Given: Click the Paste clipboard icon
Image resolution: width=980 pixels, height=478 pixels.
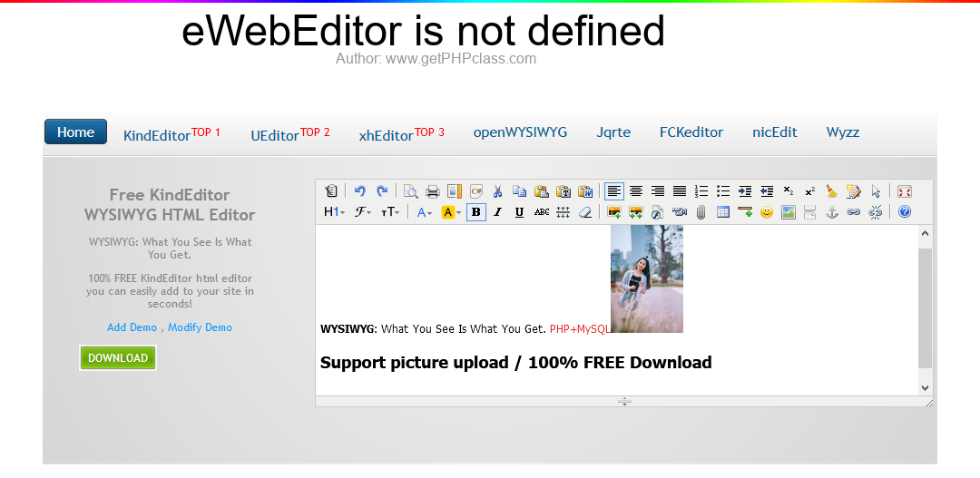Looking at the screenshot, I should click(541, 191).
